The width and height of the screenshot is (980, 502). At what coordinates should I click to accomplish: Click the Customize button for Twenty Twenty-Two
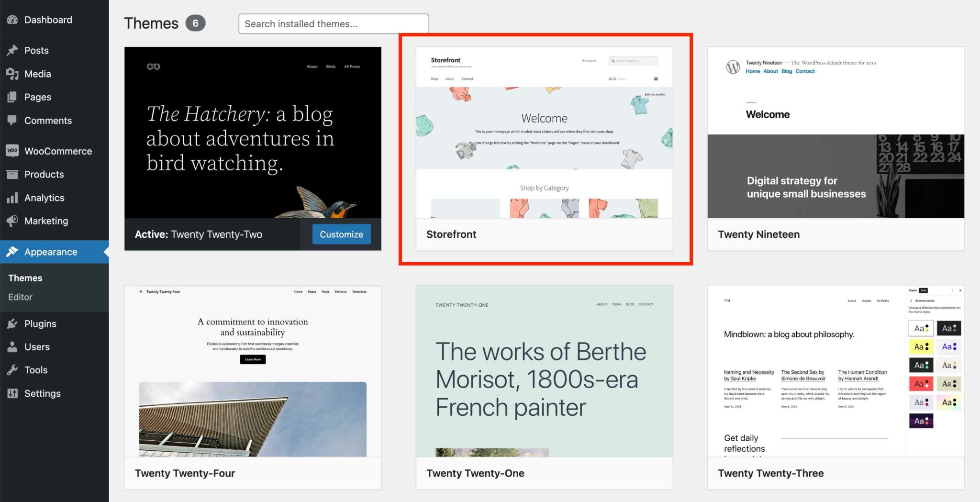341,234
